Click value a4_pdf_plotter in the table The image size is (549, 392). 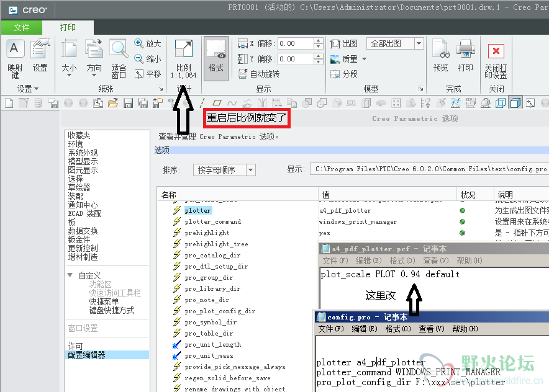click(x=345, y=210)
